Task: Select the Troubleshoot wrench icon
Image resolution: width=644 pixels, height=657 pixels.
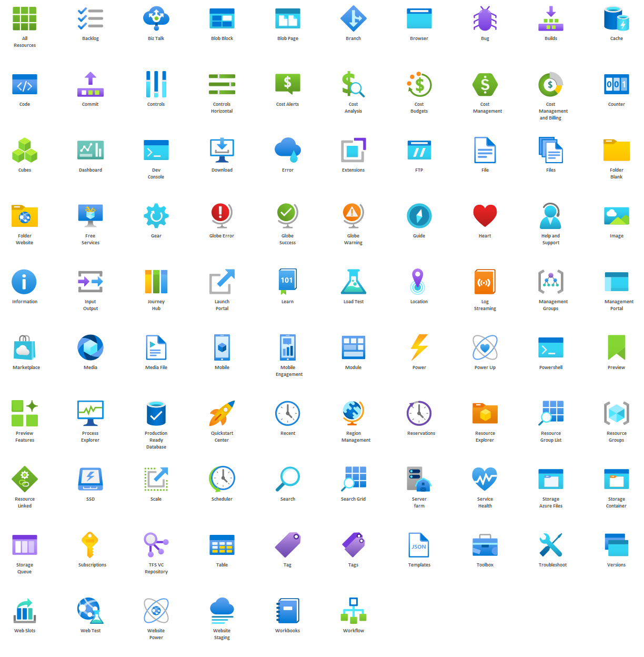Action: click(x=551, y=545)
